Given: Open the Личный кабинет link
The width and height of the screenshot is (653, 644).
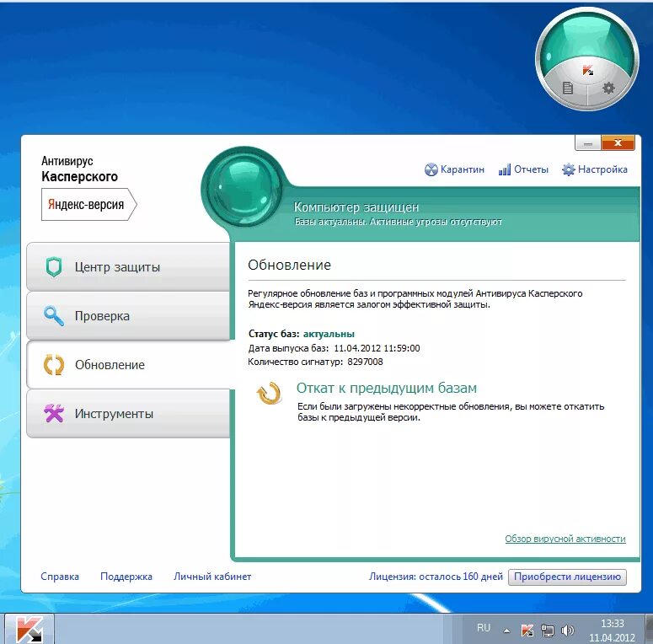Looking at the screenshot, I should 212,577.
